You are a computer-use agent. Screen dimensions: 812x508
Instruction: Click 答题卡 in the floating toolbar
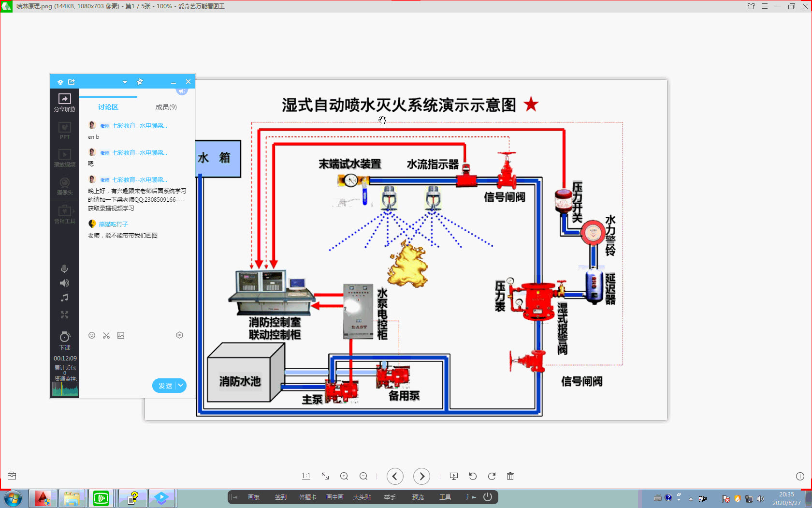[307, 497]
